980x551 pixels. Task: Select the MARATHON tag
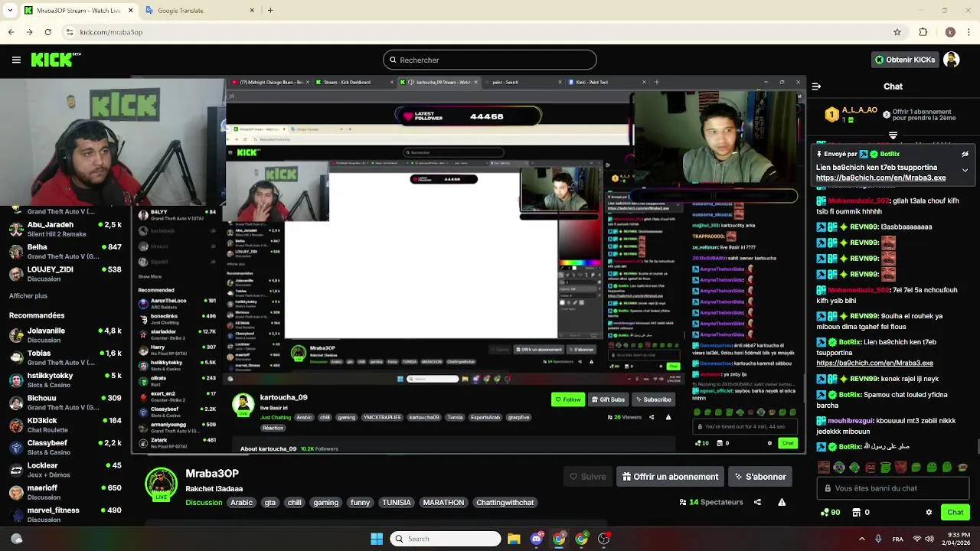(443, 503)
